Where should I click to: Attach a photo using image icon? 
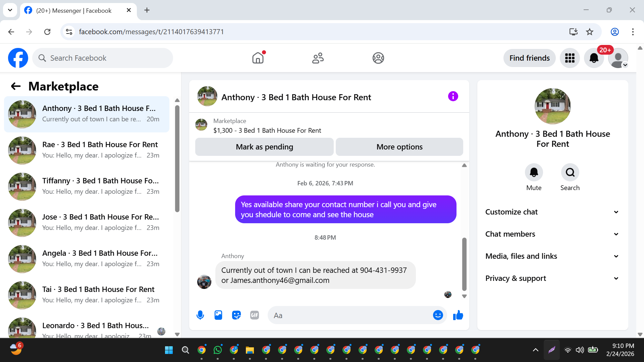(218, 315)
